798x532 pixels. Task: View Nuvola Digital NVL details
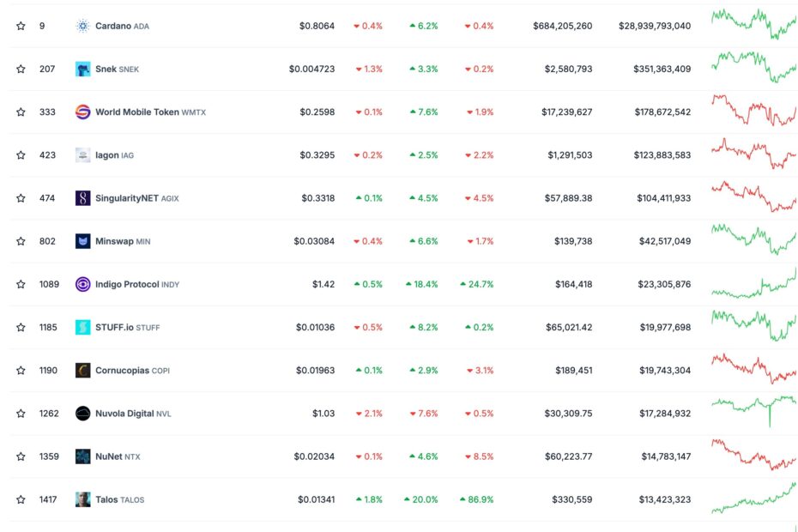[x=133, y=414]
